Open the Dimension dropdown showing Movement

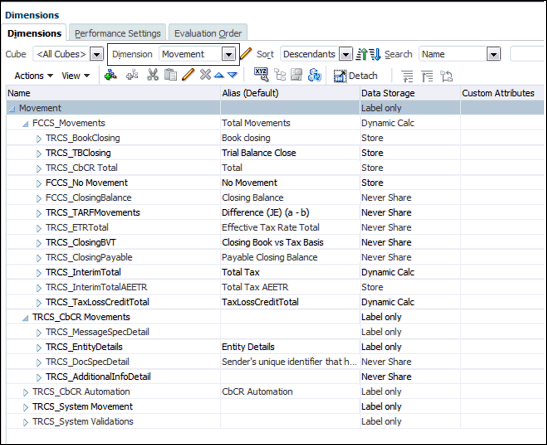(229, 54)
